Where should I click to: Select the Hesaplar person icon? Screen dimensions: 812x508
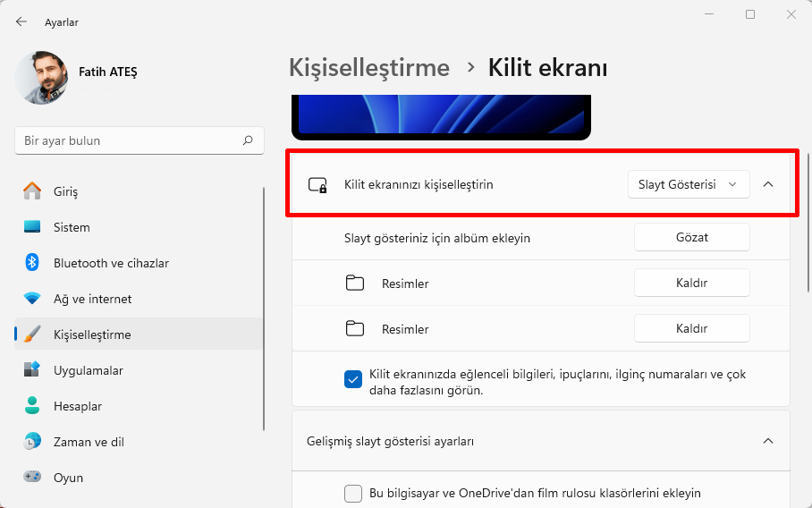[32, 405]
